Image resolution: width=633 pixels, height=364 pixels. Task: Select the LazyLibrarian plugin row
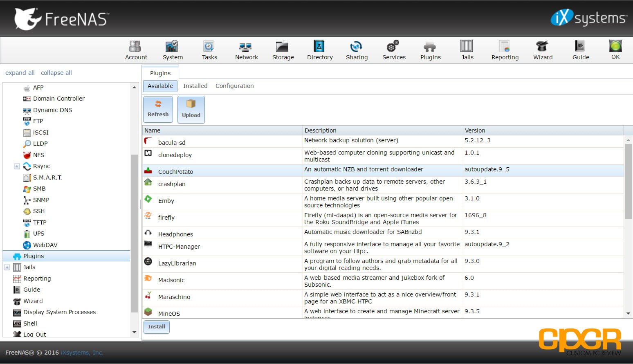(383, 265)
